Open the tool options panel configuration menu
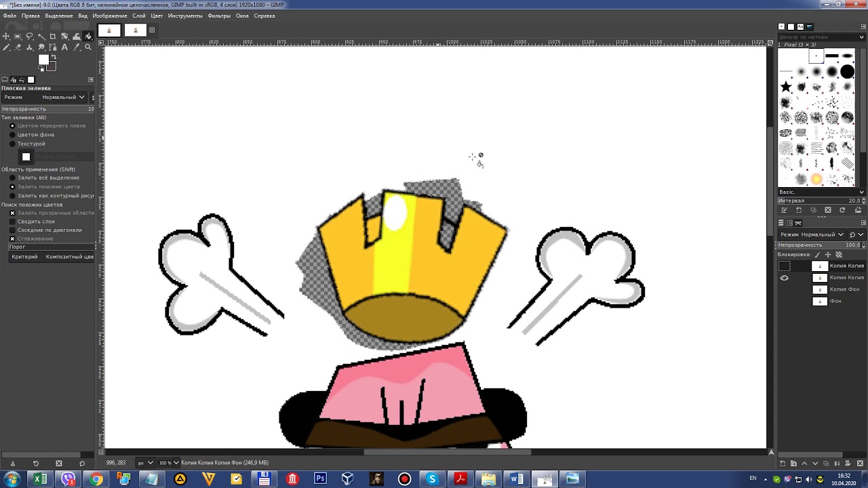Screen dimensions: 868x488 click(91, 80)
